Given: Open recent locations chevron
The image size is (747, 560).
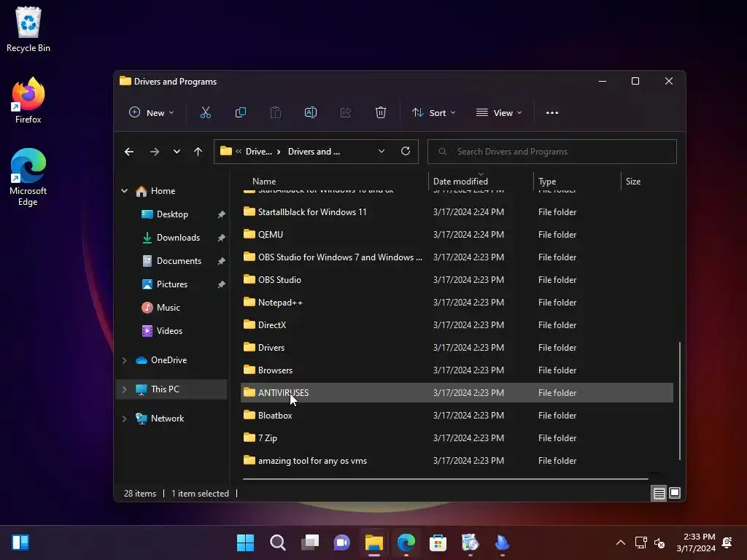Looking at the screenshot, I should pyautogui.click(x=177, y=152).
